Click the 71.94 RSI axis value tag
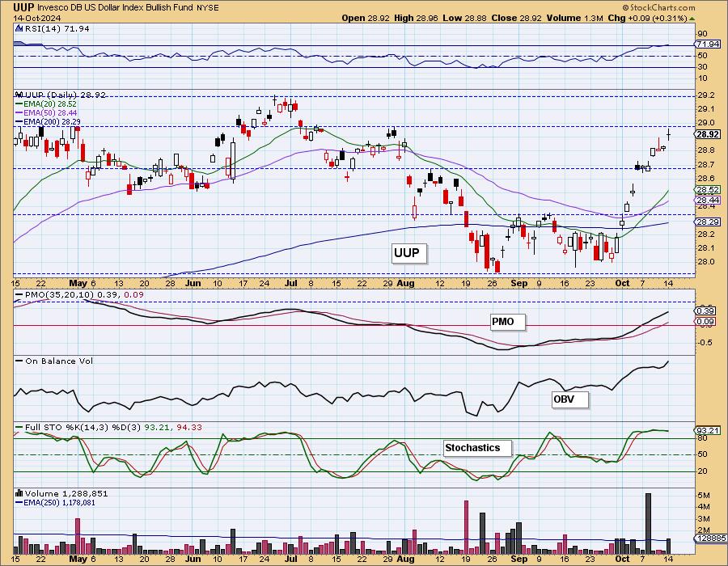Viewport: 728px width, 566px height. click(x=708, y=44)
